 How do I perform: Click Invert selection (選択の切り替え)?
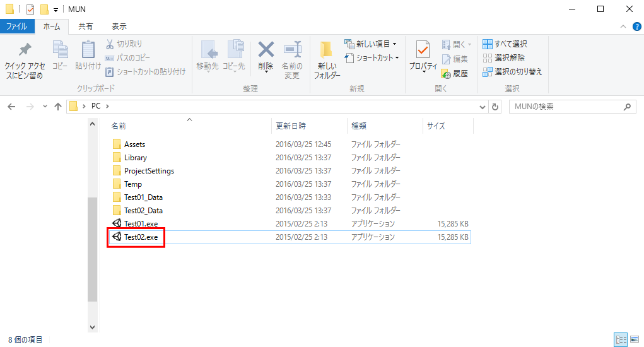point(512,72)
